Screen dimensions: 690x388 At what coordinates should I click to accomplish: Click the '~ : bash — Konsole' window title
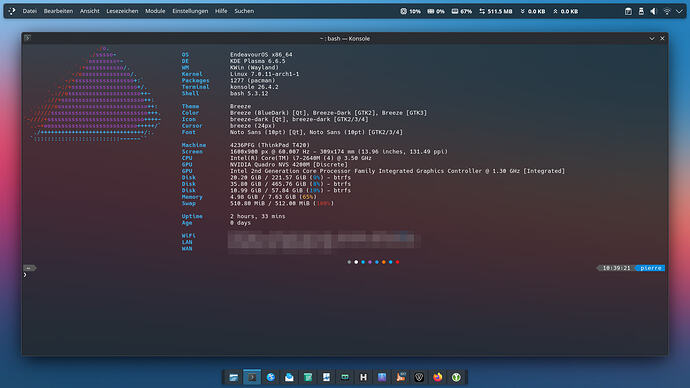(x=345, y=39)
